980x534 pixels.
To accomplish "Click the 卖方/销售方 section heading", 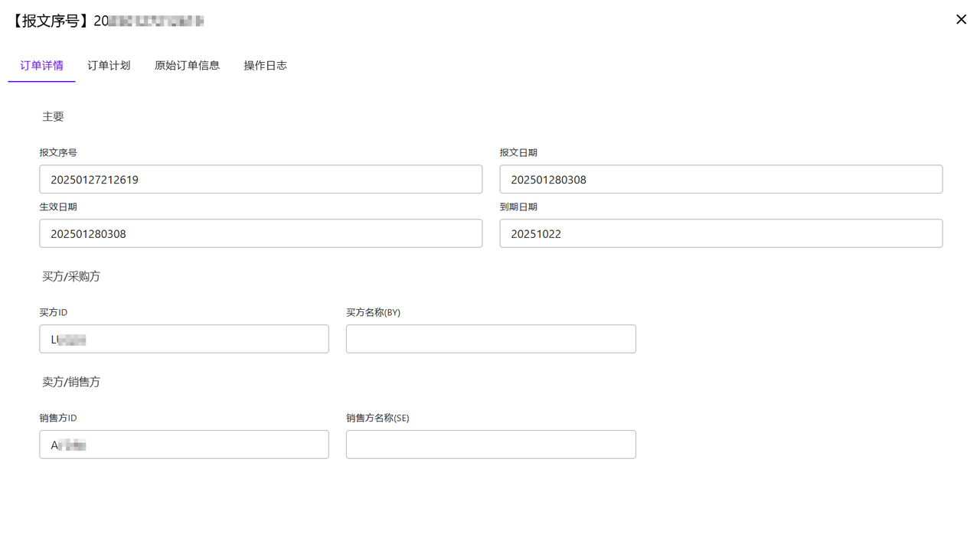I will pyautogui.click(x=71, y=383).
